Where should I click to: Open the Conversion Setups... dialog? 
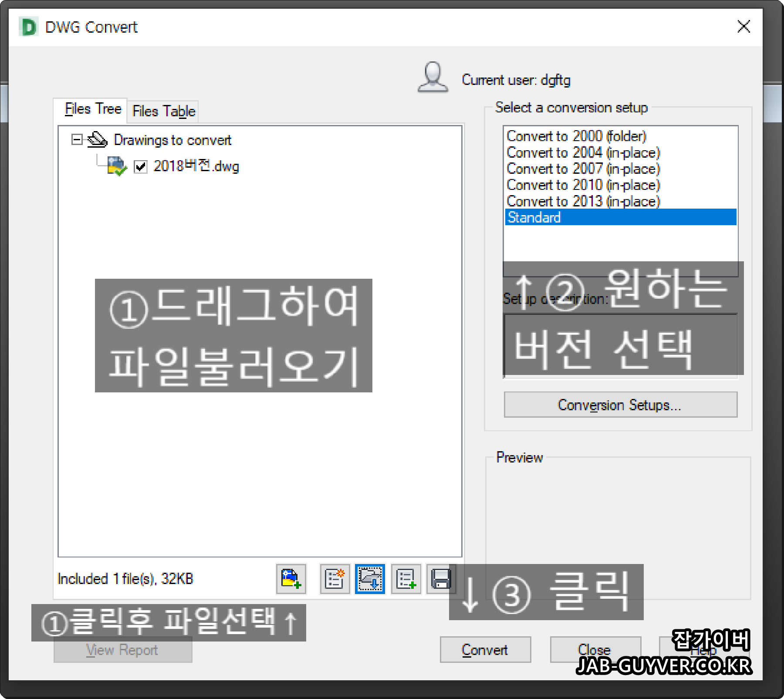click(620, 405)
